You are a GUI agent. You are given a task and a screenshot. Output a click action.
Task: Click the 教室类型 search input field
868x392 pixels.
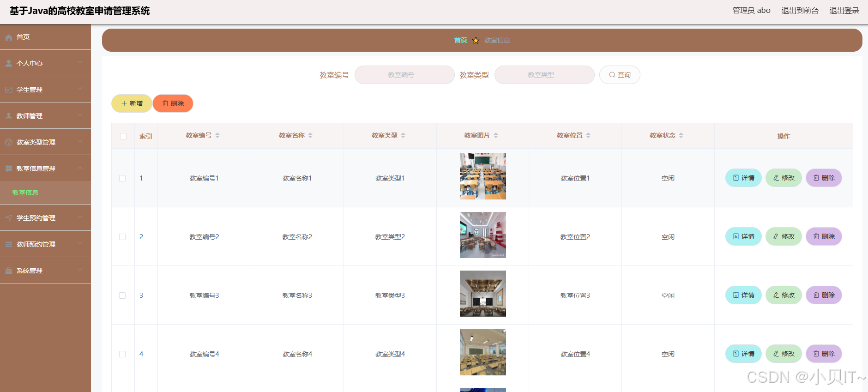(544, 75)
